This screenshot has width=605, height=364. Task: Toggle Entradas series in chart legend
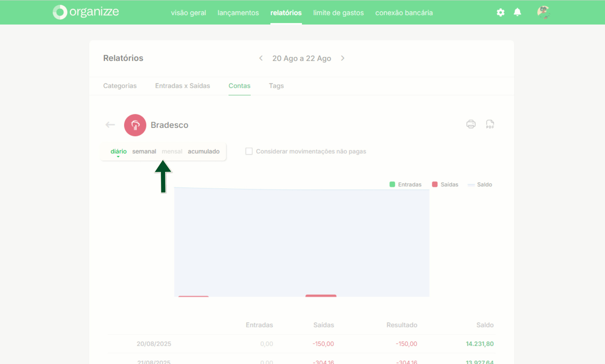[x=405, y=185]
